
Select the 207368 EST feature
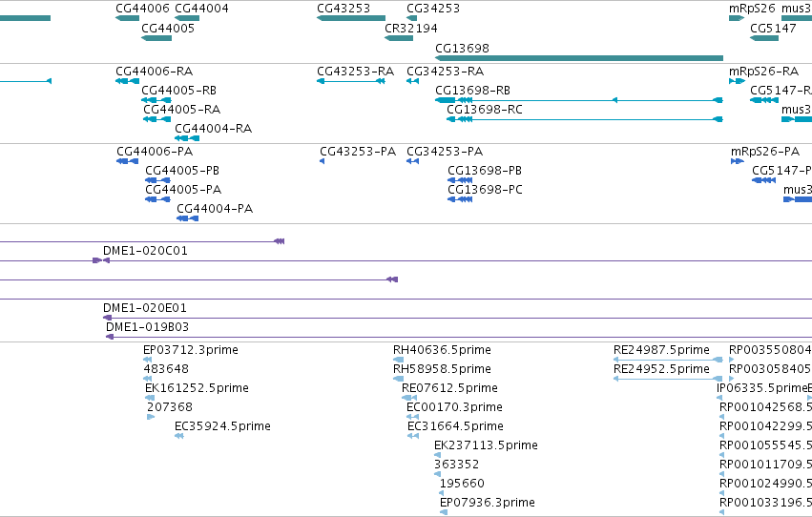click(151, 417)
